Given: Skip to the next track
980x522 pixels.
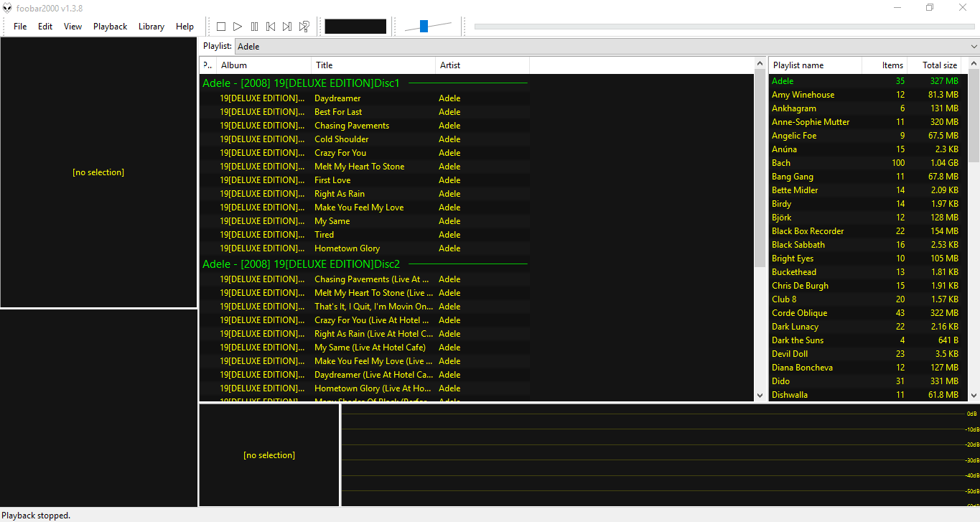Looking at the screenshot, I should point(287,27).
